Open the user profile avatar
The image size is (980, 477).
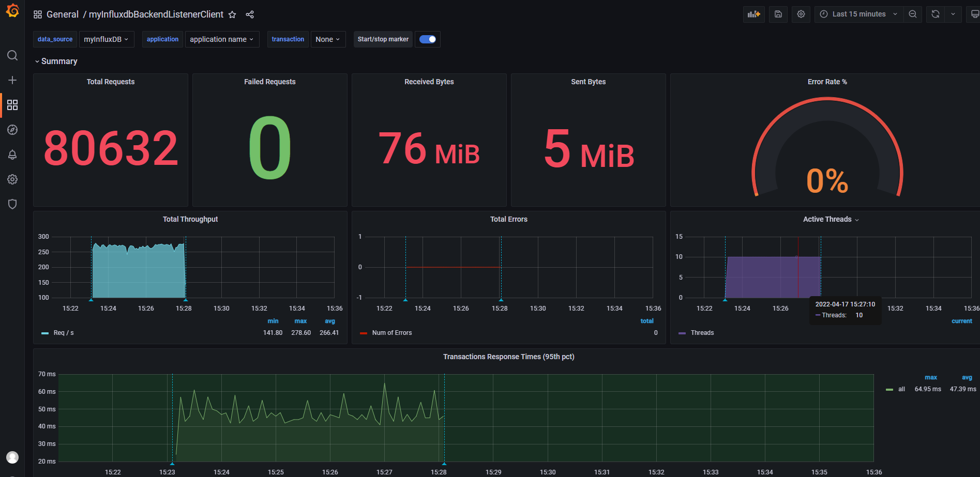12,457
